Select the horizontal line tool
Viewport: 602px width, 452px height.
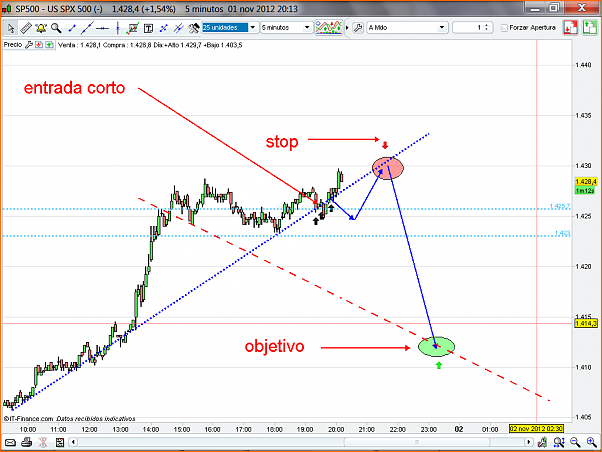103,28
